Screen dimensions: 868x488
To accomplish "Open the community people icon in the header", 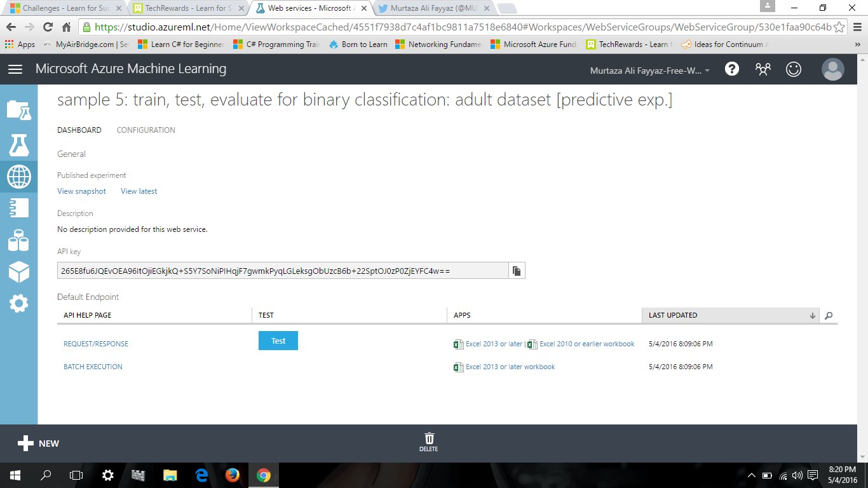I will point(763,69).
